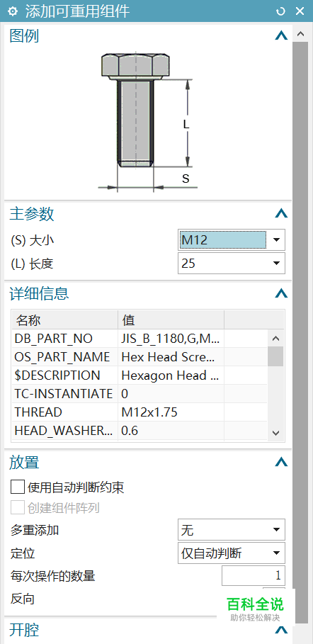The image size is (313, 644).
Task: Collapse the 图例 section
Action: pos(281,36)
